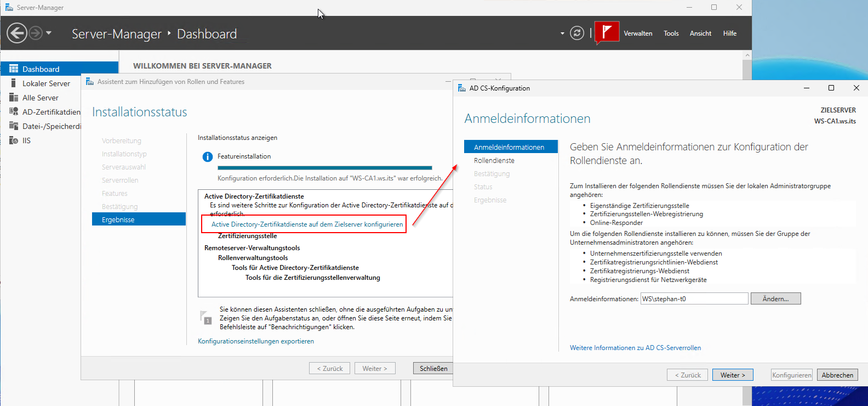This screenshot has width=868, height=406.
Task: Select the Ergebnisse step in the Assistent
Action: pos(139,219)
